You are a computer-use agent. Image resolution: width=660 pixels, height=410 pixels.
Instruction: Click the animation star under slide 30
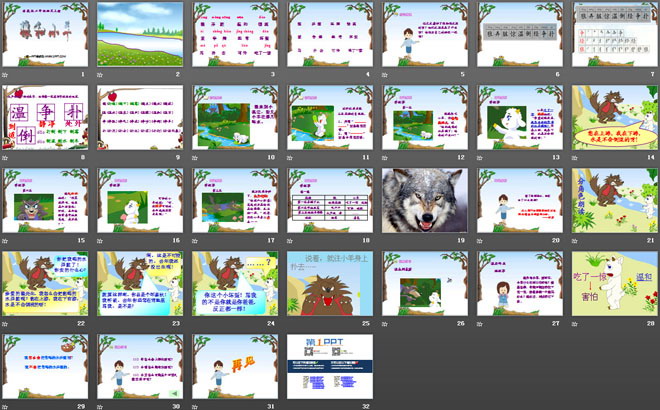pyautogui.click(x=100, y=407)
